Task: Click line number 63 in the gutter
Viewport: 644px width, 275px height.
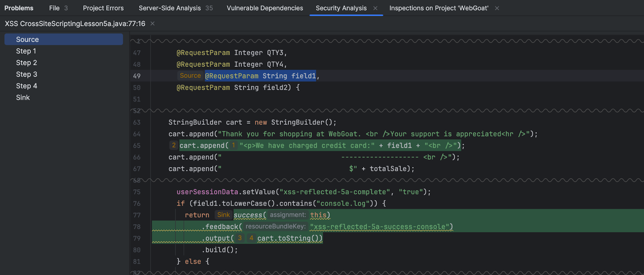Action: [x=137, y=122]
